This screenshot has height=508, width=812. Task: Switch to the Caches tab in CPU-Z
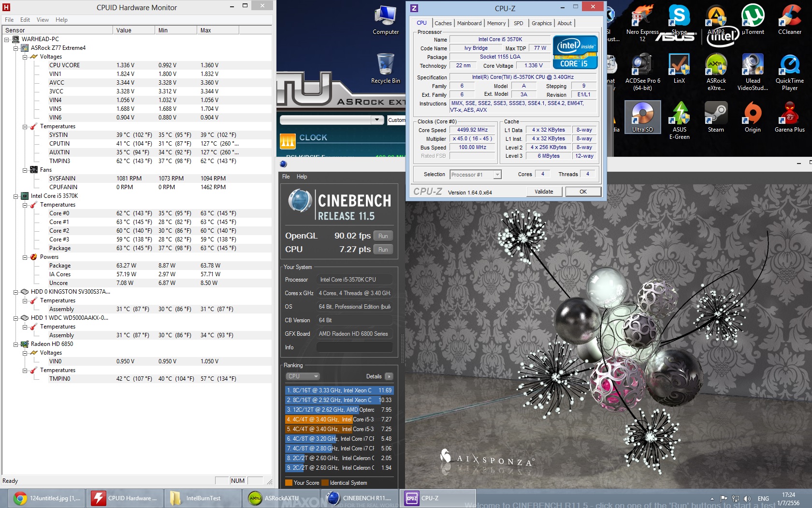[x=443, y=23]
